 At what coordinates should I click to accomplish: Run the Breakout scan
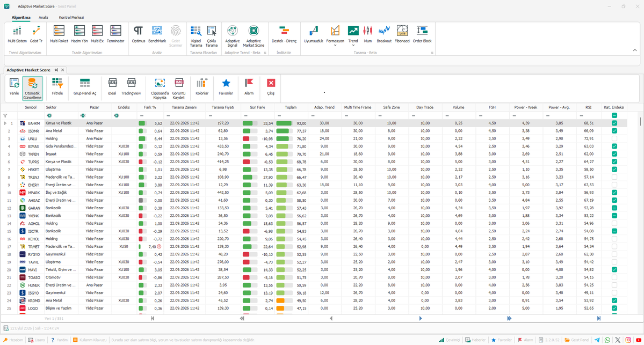(384, 35)
